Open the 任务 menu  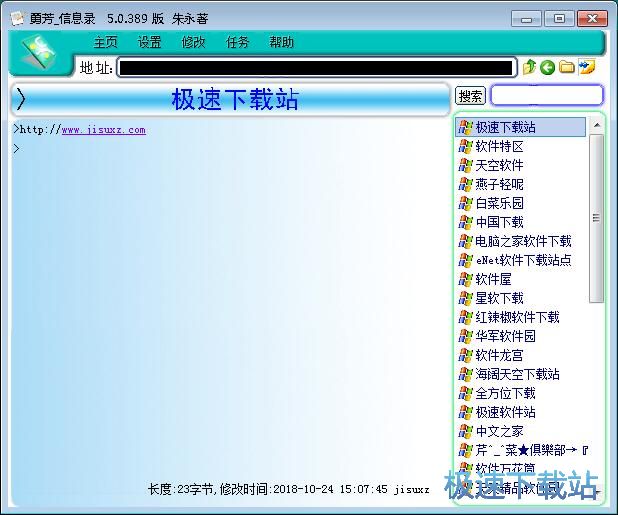(237, 42)
